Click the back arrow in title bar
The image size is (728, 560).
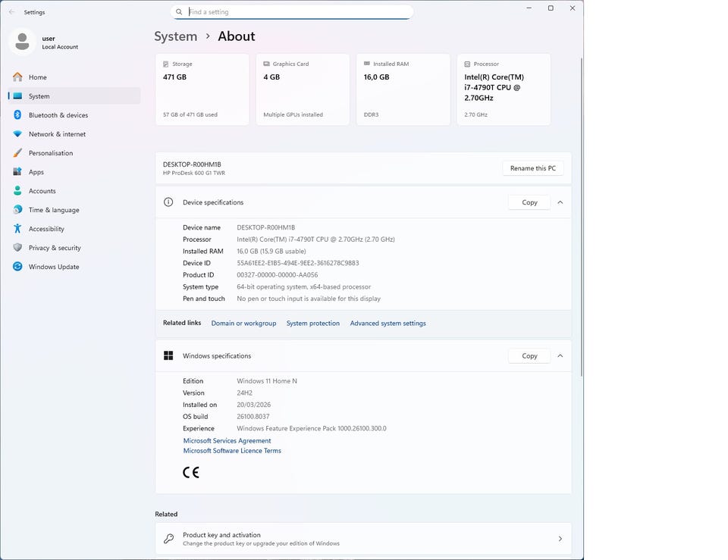[11, 12]
